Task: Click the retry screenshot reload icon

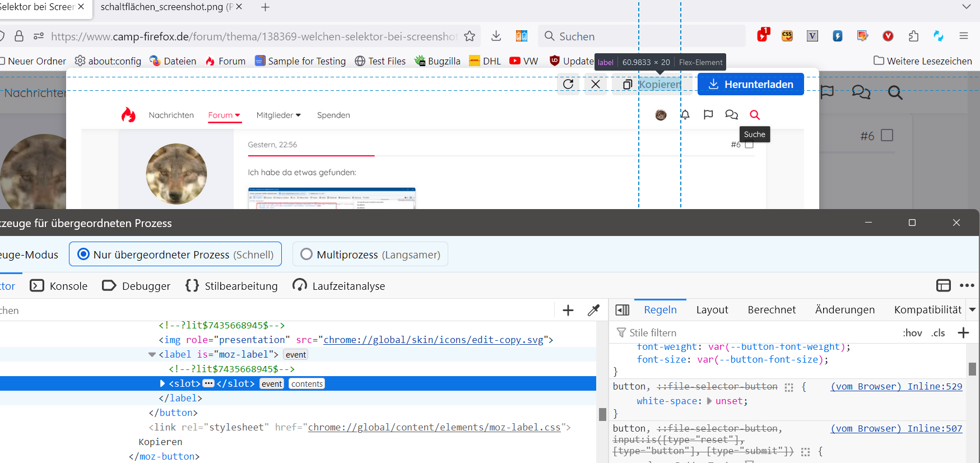Action: 568,84
